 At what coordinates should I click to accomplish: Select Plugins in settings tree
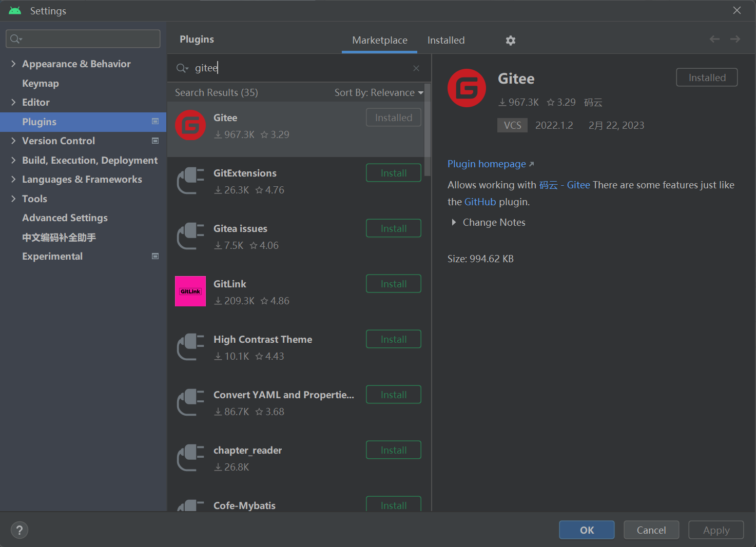[x=83, y=122]
